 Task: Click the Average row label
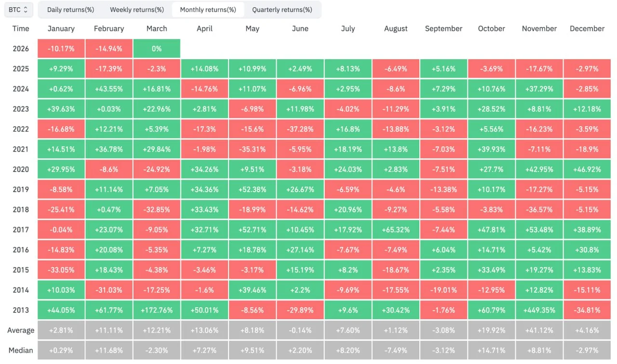[x=21, y=330]
